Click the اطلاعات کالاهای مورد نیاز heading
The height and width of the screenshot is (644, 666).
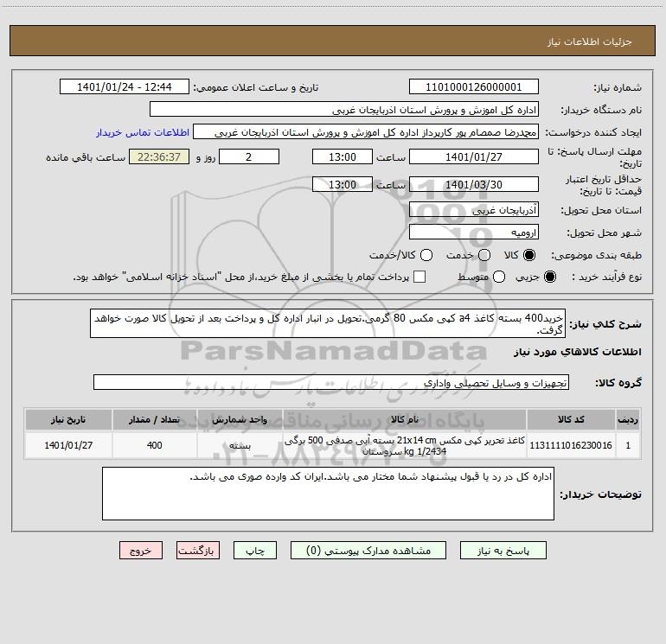point(578,352)
